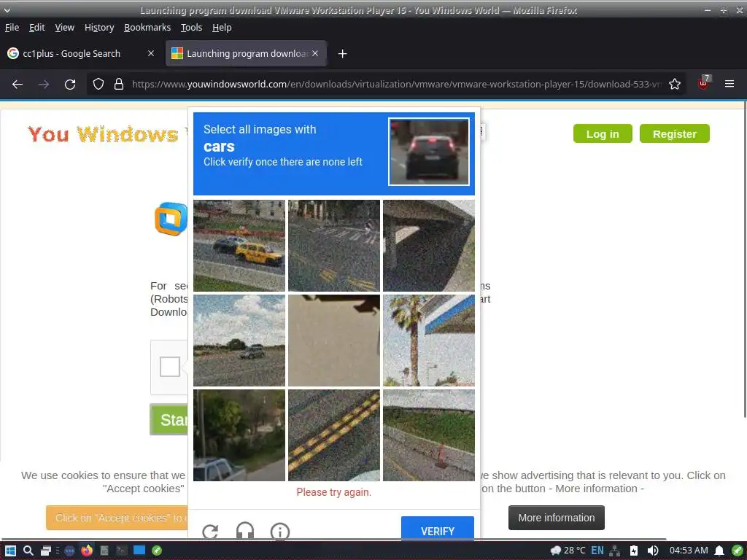Reload the current page

click(70, 85)
